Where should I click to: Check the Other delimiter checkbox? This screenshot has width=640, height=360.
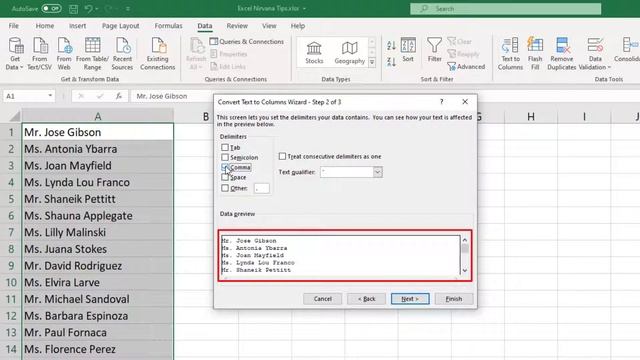[225, 188]
